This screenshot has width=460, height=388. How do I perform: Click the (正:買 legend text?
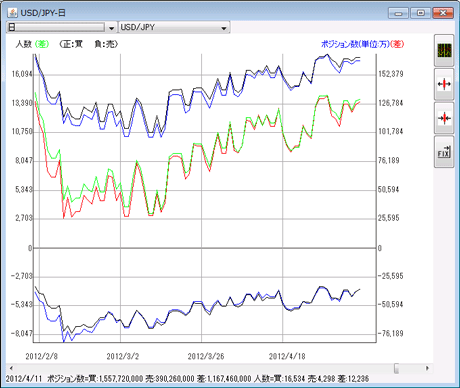[71, 44]
